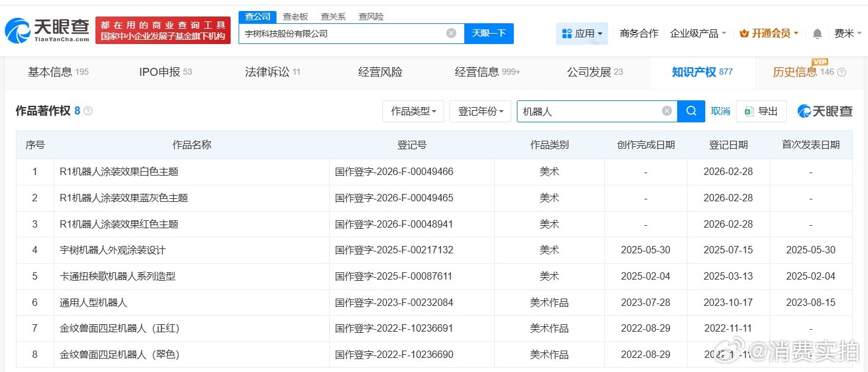Image resolution: width=868 pixels, height=372 pixels.
Task: Click 取消 to cancel the search
Action: point(721,111)
